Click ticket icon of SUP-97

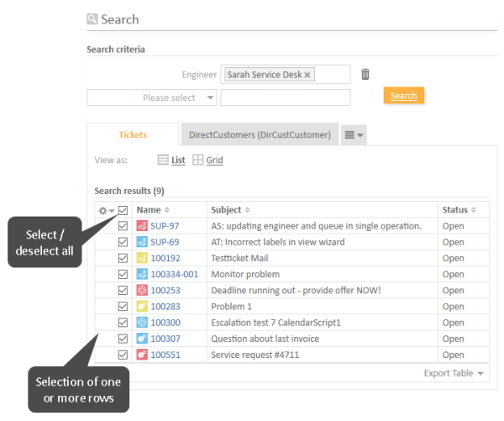point(142,226)
